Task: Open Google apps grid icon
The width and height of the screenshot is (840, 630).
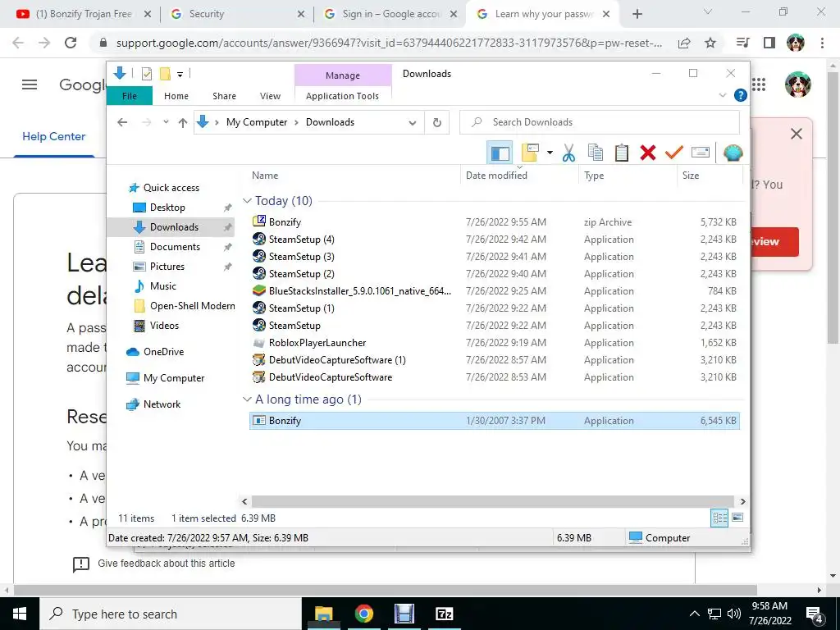Action: 759,84
